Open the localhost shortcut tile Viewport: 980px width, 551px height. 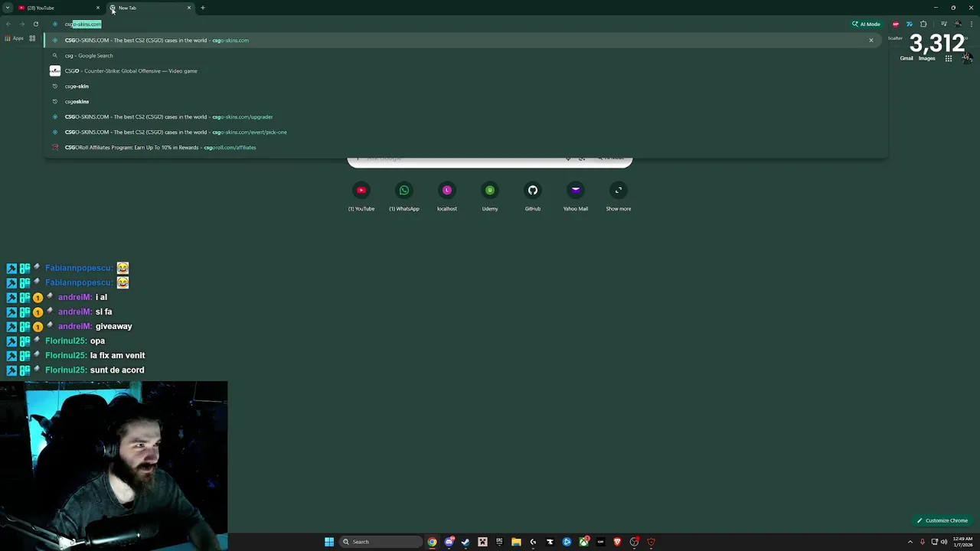click(x=447, y=197)
